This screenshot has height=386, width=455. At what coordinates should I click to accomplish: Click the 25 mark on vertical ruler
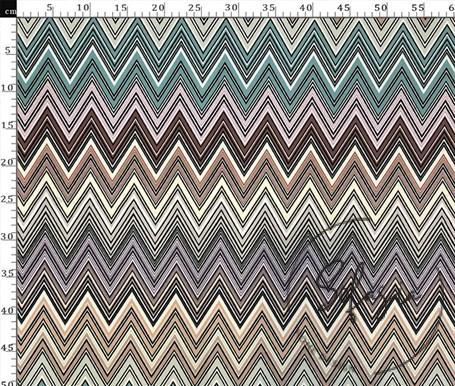point(7,199)
